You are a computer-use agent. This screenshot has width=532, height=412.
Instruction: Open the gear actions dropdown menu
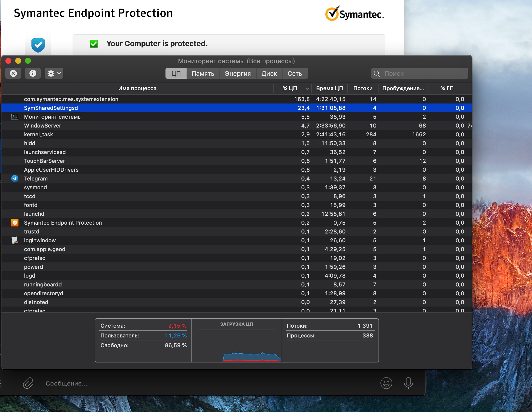(x=54, y=73)
